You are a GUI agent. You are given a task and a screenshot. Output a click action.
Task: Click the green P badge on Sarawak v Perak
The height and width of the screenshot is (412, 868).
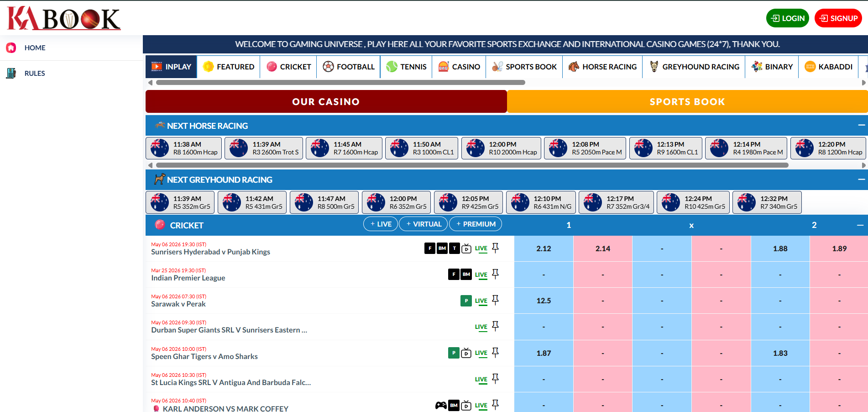pyautogui.click(x=466, y=301)
